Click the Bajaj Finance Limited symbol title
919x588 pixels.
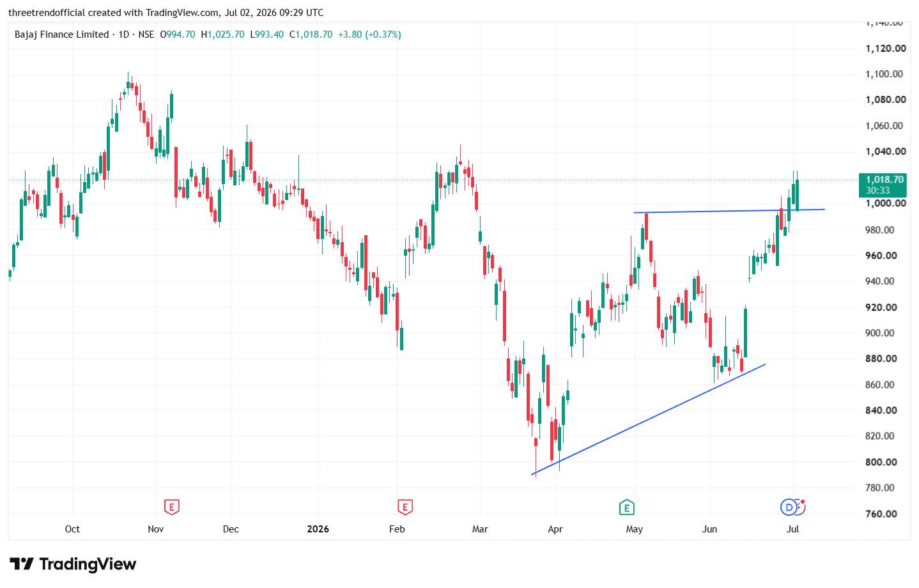coord(61,35)
